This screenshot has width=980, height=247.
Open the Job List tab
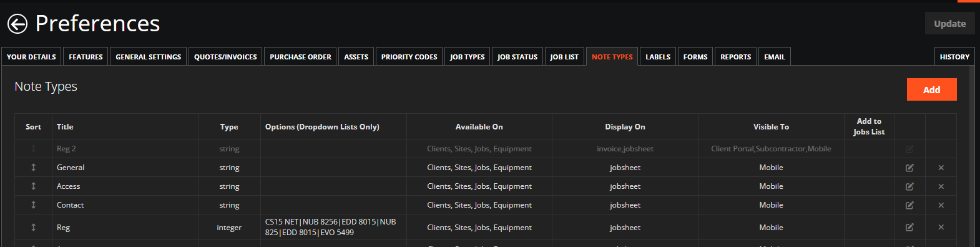click(x=564, y=56)
